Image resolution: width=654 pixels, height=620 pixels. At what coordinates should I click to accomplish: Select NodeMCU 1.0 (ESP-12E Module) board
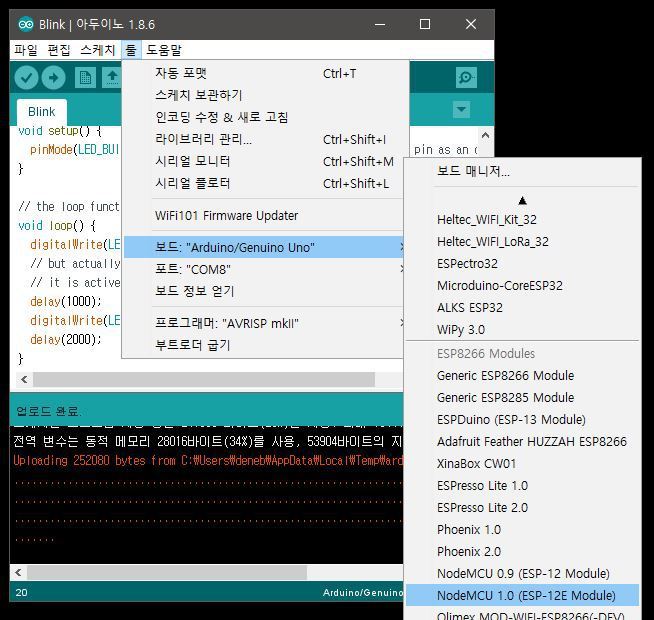point(522,595)
